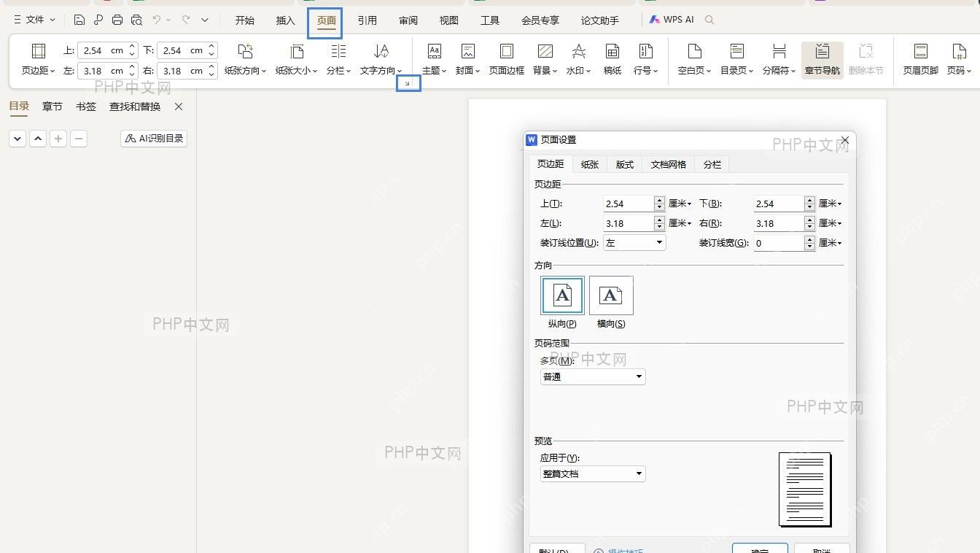Image resolution: width=980 pixels, height=553 pixels.
Task: Open the 背景 background menu
Action: (545, 60)
